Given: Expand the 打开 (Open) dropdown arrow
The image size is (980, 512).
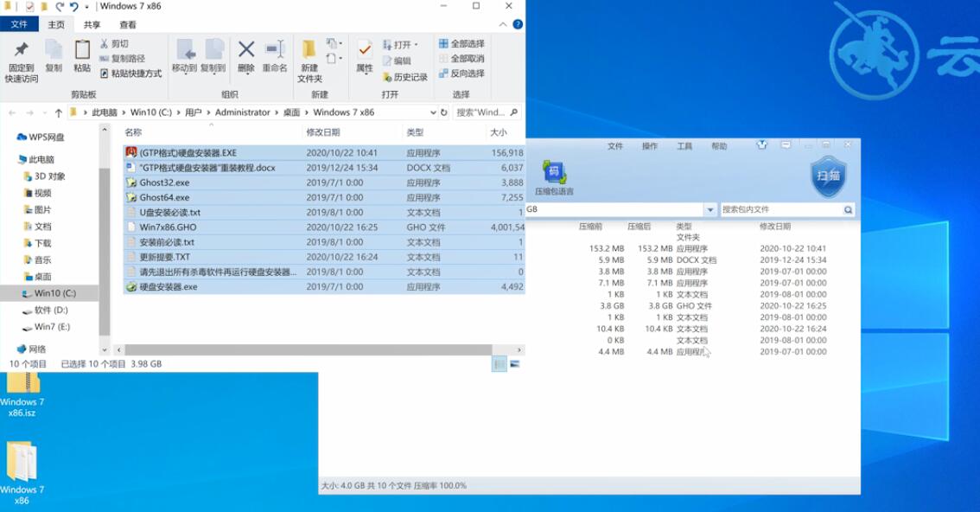Looking at the screenshot, I should coord(417,45).
